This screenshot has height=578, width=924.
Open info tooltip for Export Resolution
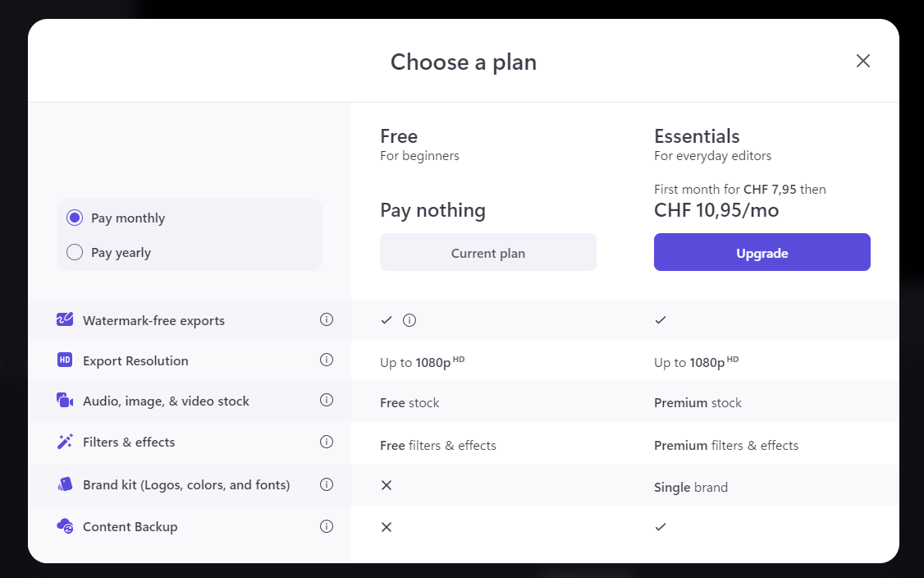tap(327, 360)
